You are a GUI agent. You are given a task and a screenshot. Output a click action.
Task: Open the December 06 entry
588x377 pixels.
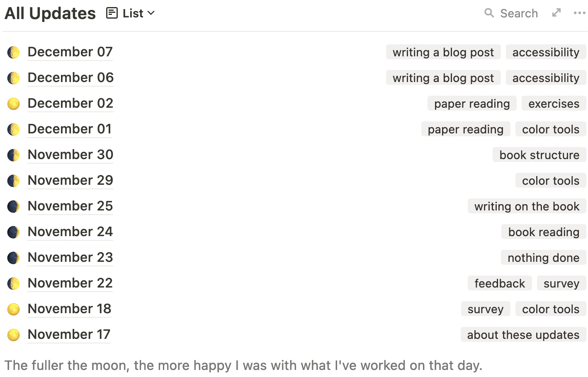point(70,78)
